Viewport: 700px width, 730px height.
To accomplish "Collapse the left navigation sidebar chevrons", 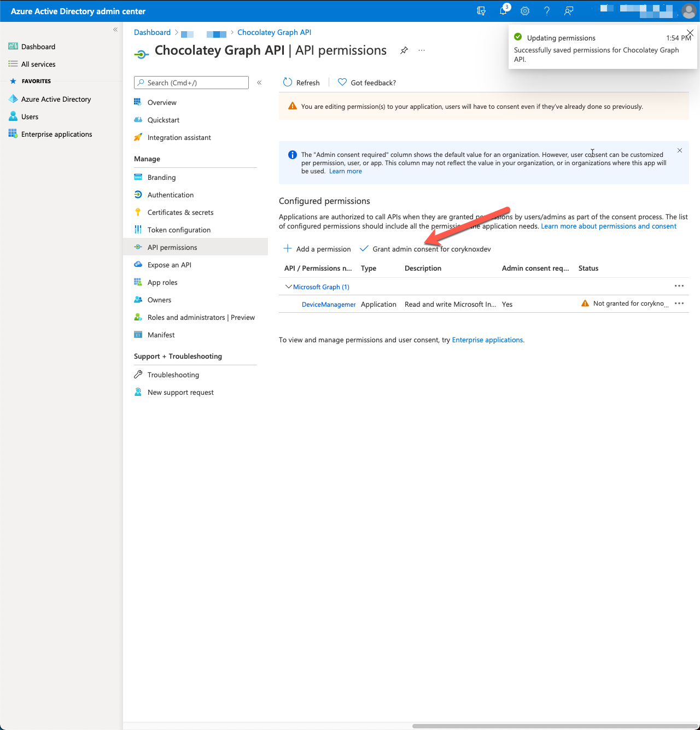I will pyautogui.click(x=115, y=30).
